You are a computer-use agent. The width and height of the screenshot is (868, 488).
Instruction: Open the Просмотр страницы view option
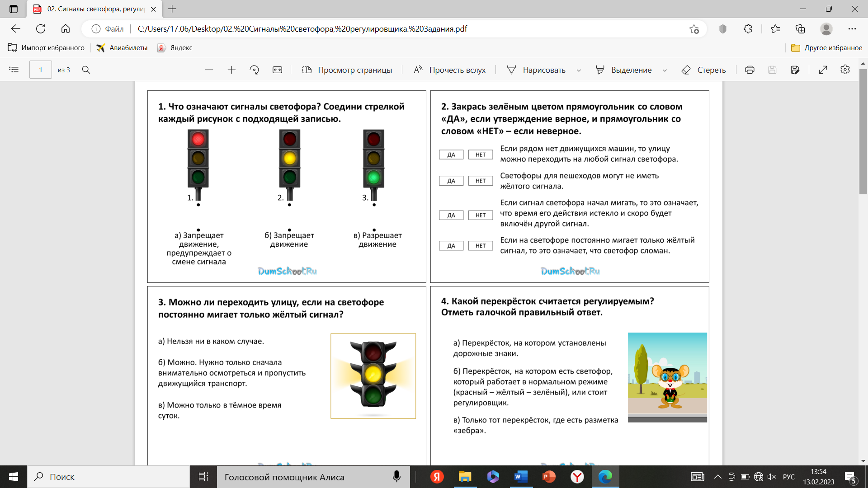pos(347,70)
